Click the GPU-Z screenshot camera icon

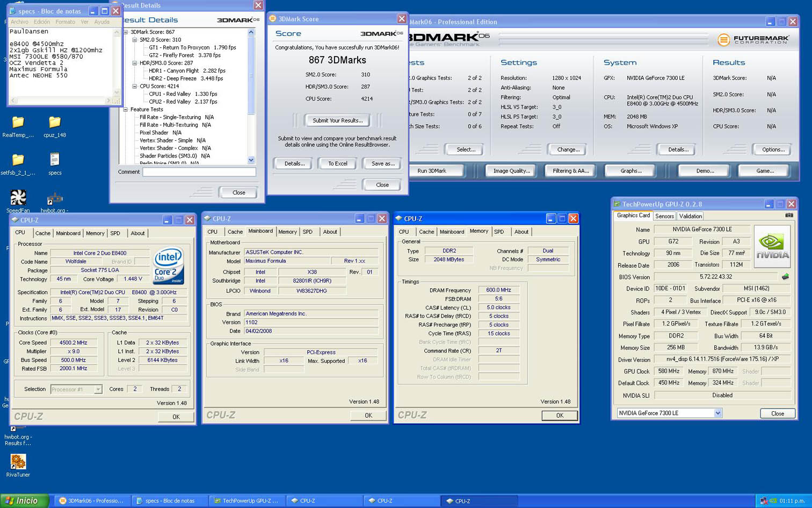pos(789,215)
